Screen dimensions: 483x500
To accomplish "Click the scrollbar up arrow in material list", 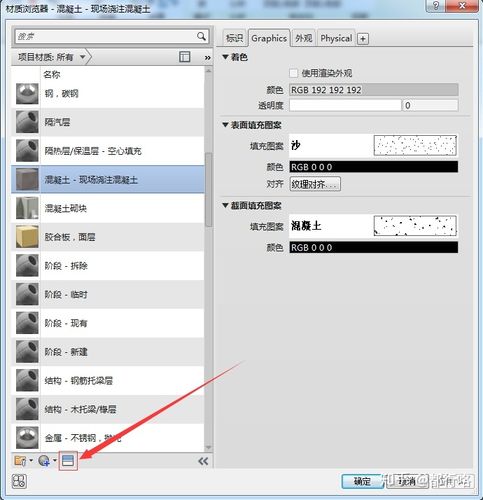I will pyautogui.click(x=209, y=71).
